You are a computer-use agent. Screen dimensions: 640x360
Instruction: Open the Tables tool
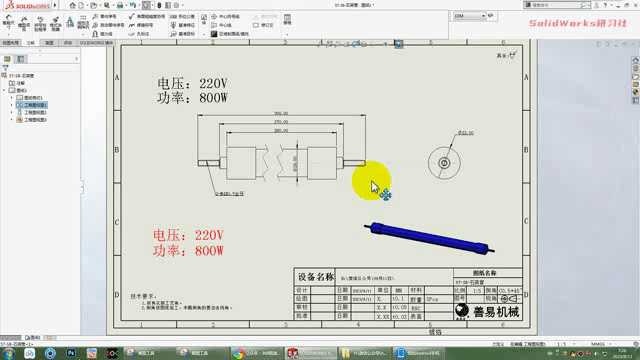[x=287, y=19]
